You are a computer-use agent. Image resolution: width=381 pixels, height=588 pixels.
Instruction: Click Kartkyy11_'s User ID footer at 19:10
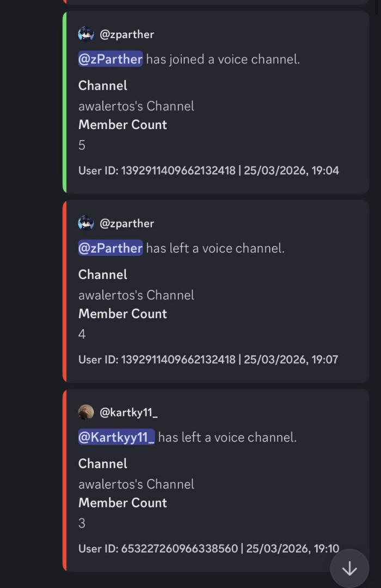coord(208,548)
